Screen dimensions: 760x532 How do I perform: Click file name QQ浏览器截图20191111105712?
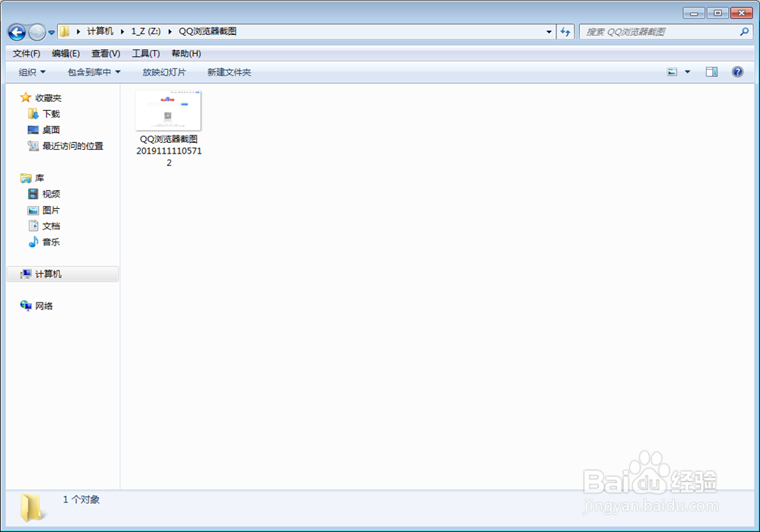(x=169, y=150)
